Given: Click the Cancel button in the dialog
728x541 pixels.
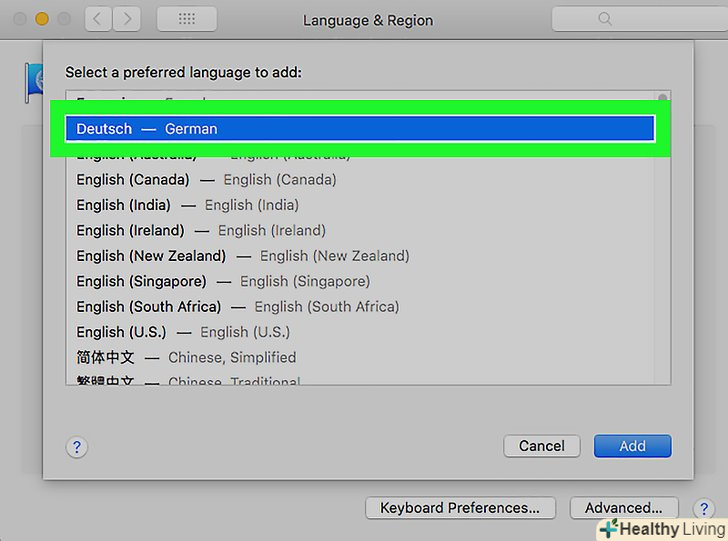Looking at the screenshot, I should [542, 446].
